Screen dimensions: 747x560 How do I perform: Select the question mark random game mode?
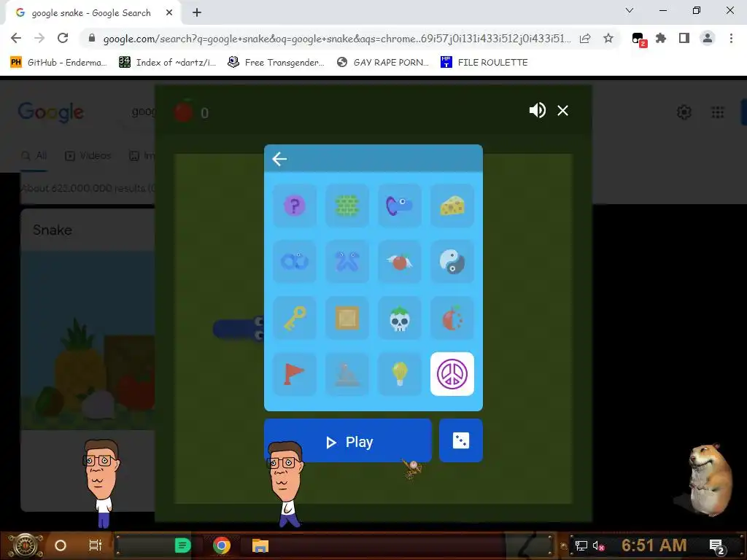[x=295, y=206]
